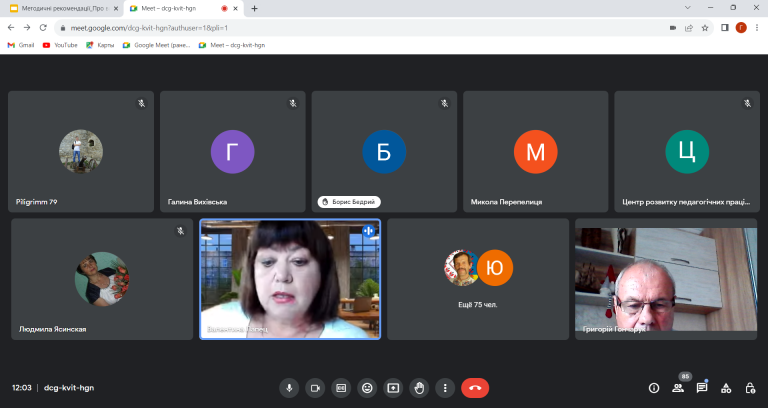
Task: Turn on closed captions
Action: 341,388
